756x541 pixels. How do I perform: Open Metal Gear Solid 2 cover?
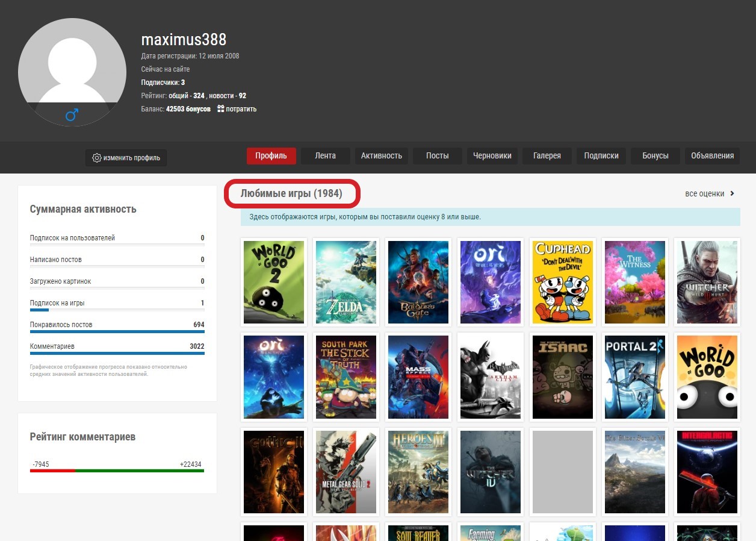pos(346,472)
